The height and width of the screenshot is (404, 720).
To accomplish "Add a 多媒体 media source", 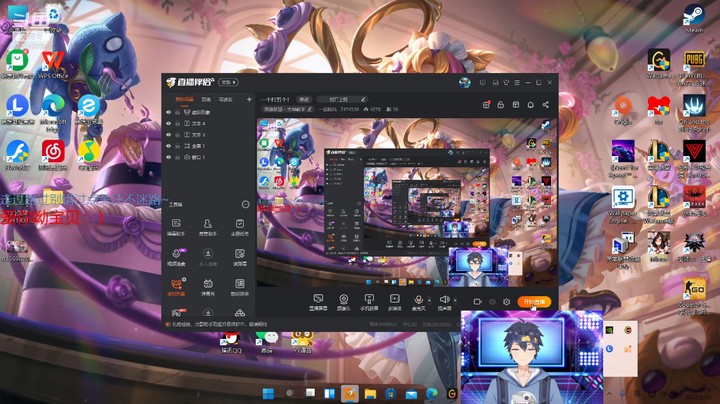I will (394, 302).
